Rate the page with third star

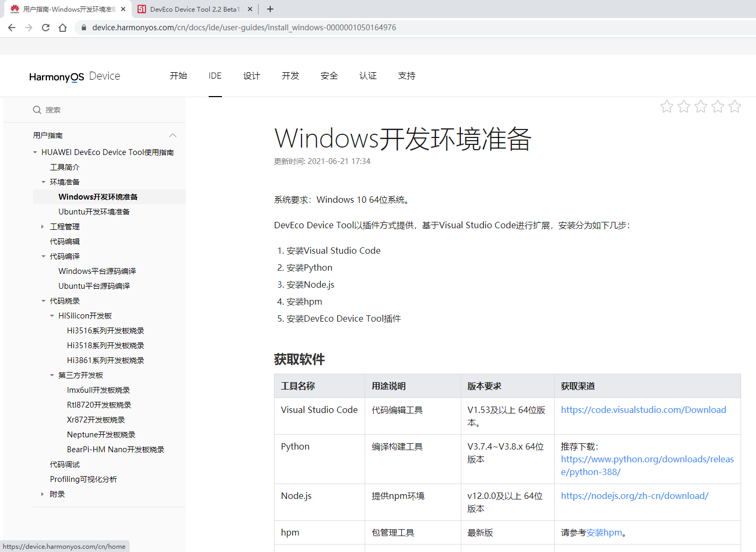(701, 107)
